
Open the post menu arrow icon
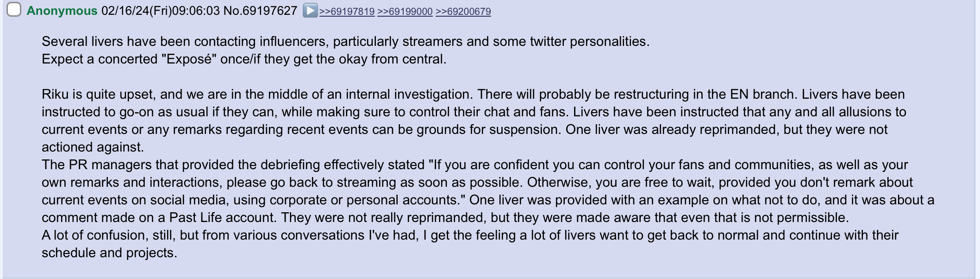pyautogui.click(x=310, y=11)
